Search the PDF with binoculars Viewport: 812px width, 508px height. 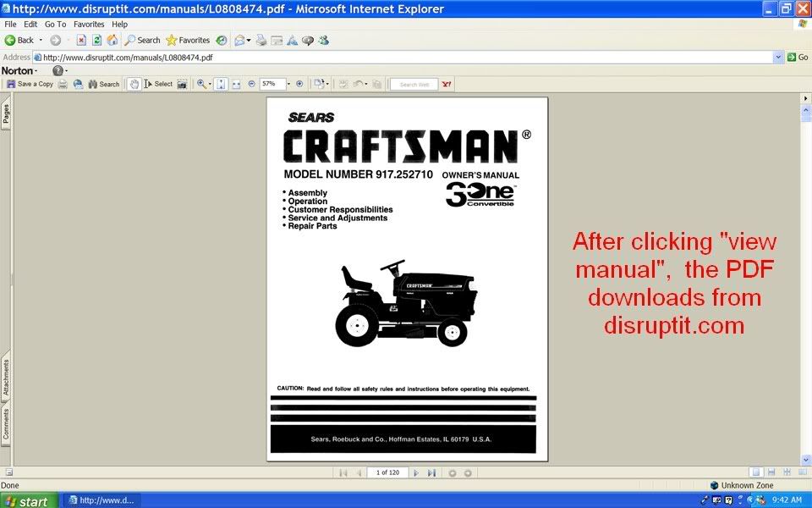tap(103, 84)
